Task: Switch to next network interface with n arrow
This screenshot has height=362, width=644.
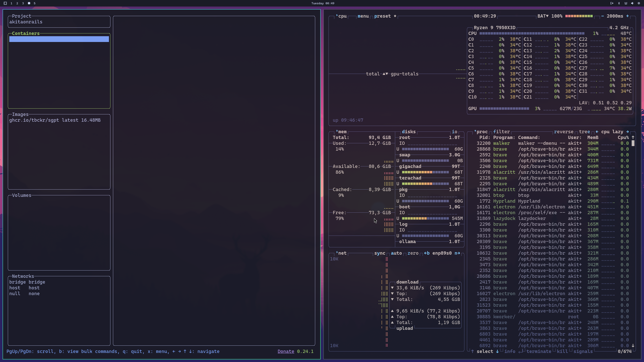Action: click(x=457, y=253)
